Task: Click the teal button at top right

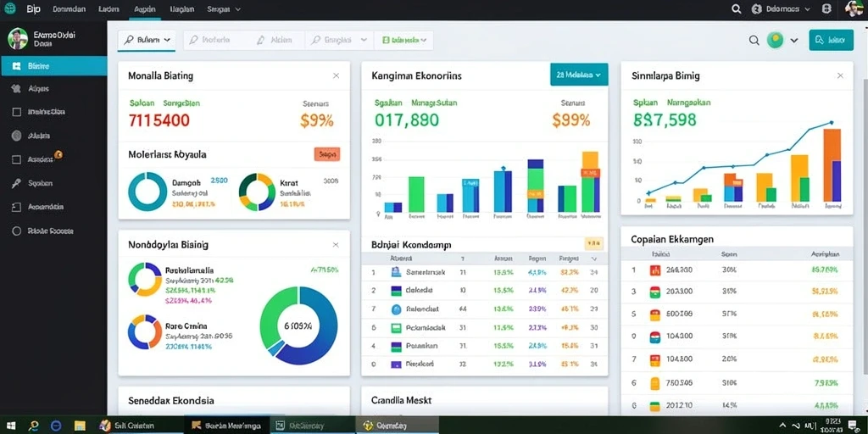Action: tap(831, 40)
